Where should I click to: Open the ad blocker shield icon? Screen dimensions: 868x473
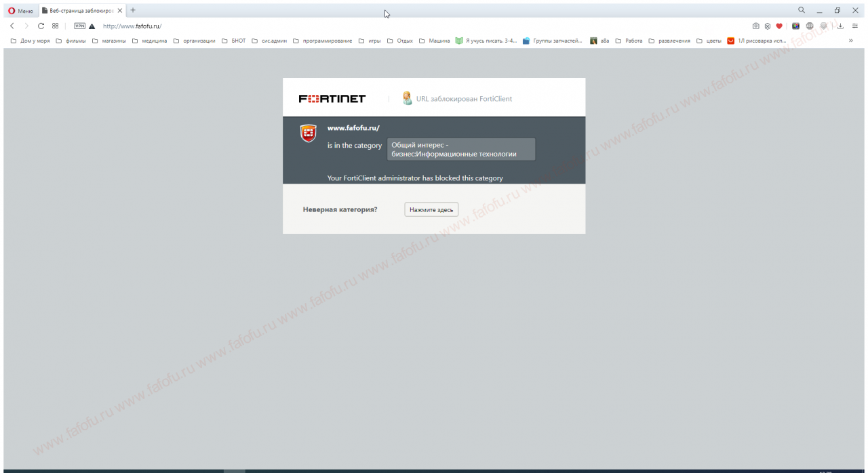coord(768,26)
